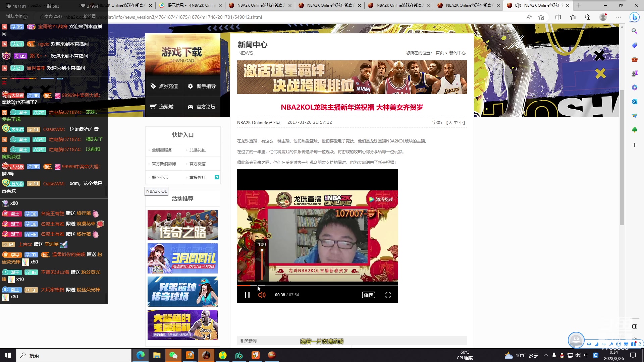The image size is (644, 362).
Task: Open 概率公示 quick link
Action: click(160, 178)
